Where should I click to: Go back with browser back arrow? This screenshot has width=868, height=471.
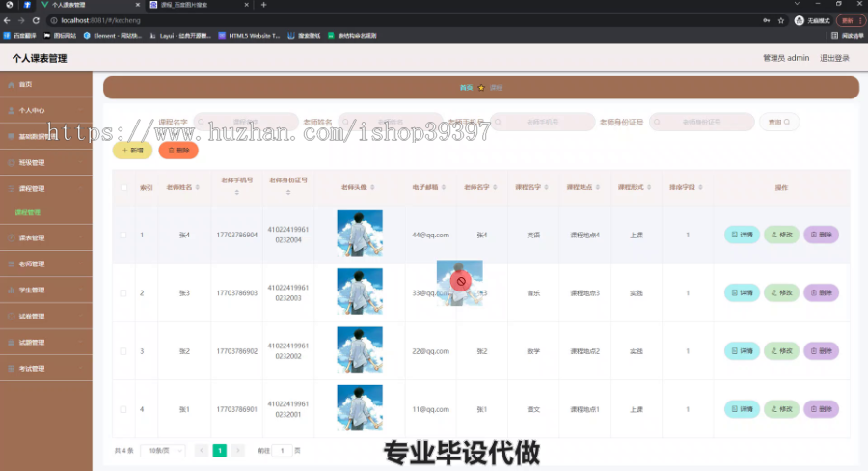[7, 20]
